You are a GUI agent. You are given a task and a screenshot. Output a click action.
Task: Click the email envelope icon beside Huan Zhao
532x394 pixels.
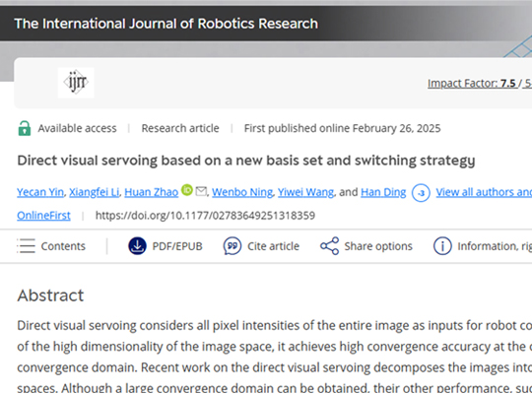[x=201, y=191]
